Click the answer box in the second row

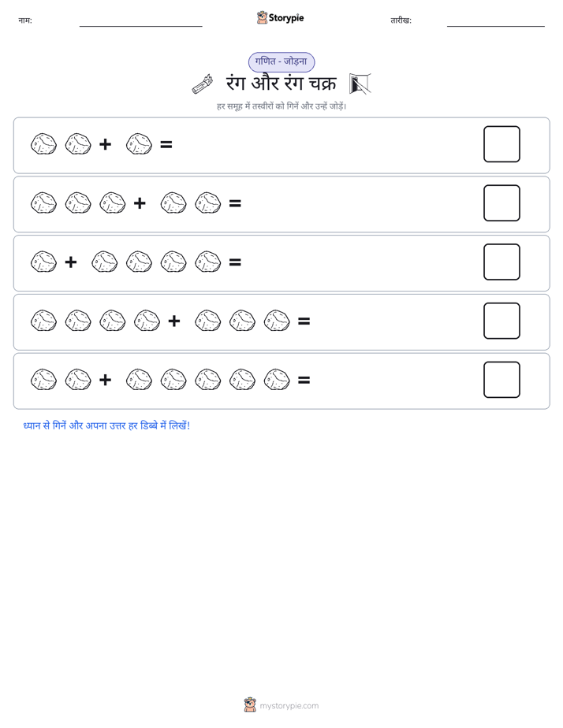coord(501,203)
